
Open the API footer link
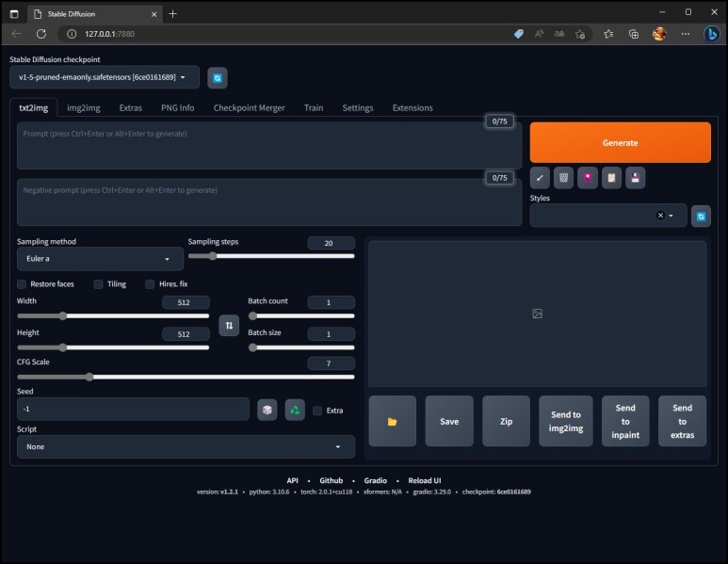pos(293,480)
